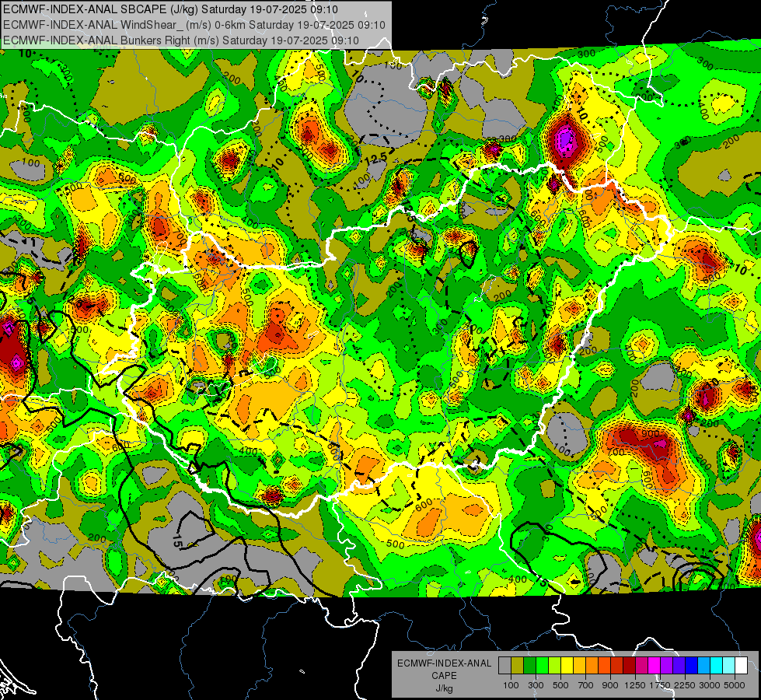
Task: Click the SBCAPE title line in header
Action: pos(170,9)
